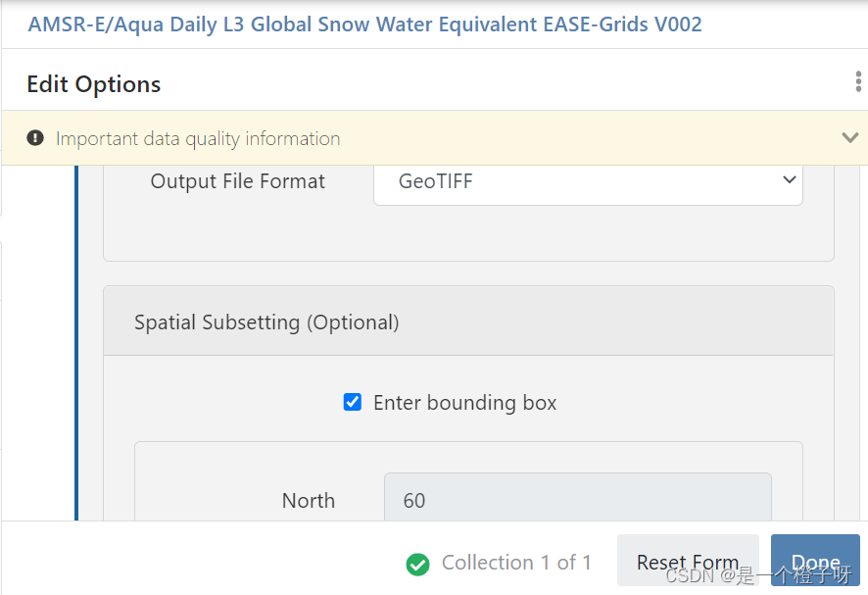868x595 pixels.
Task: Click the Edit Options heading
Action: click(x=93, y=83)
